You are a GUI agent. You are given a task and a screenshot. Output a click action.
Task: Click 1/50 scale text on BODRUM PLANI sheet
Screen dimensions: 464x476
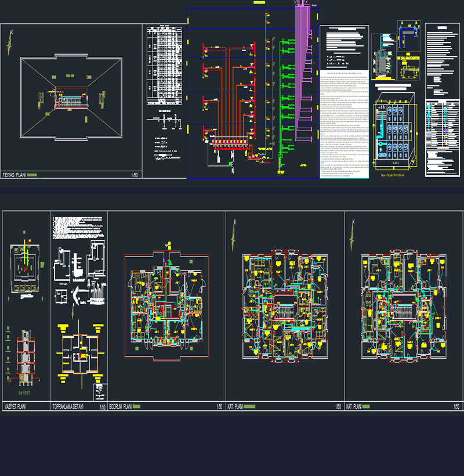(219, 407)
